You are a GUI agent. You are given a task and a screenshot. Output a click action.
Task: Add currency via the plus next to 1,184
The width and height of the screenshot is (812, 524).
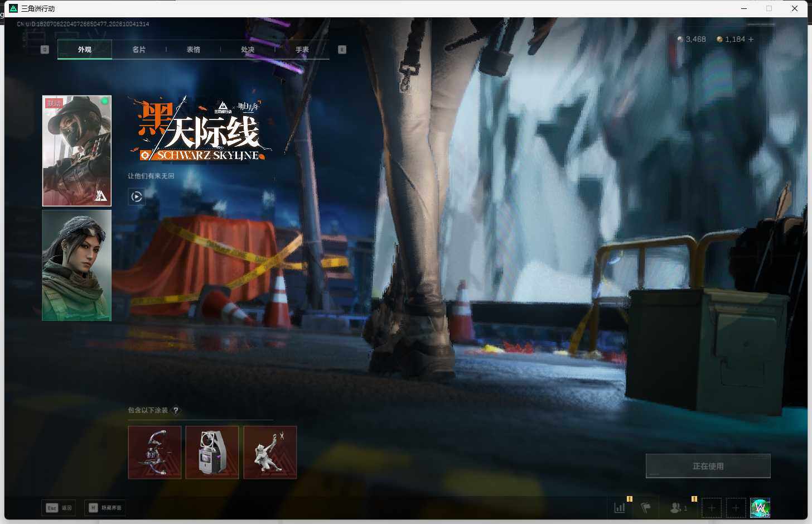751,39
